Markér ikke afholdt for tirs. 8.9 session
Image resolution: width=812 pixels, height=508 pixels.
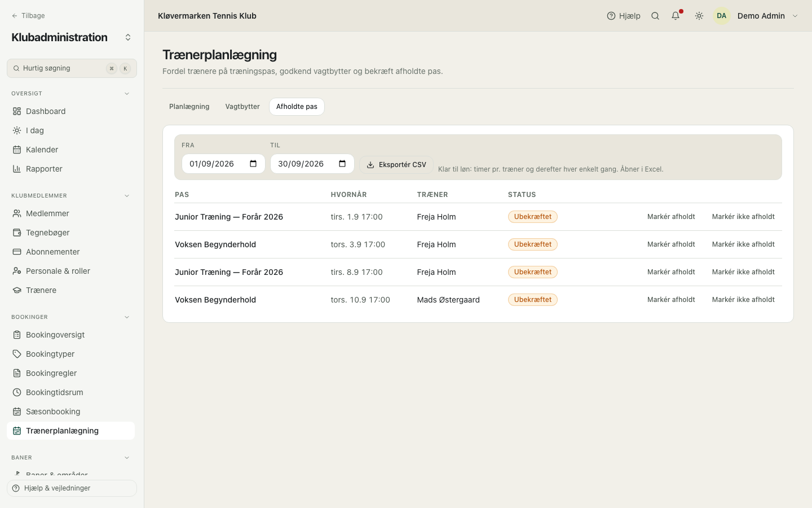743,272
